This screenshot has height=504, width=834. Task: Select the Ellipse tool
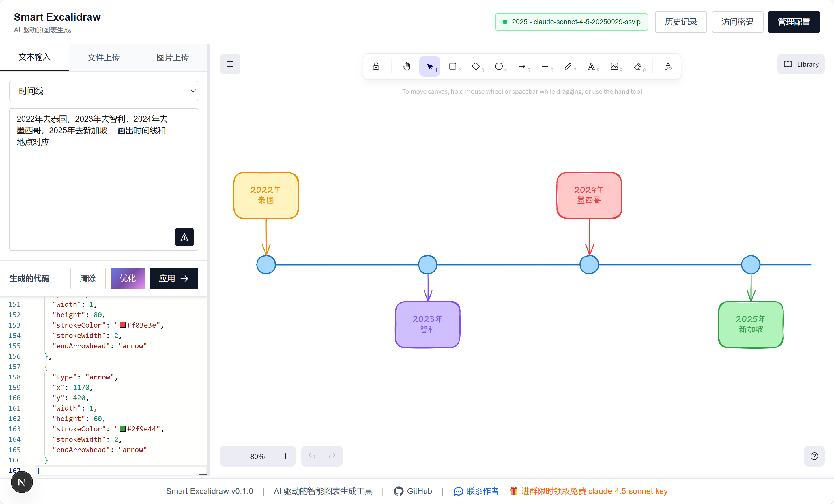(499, 66)
